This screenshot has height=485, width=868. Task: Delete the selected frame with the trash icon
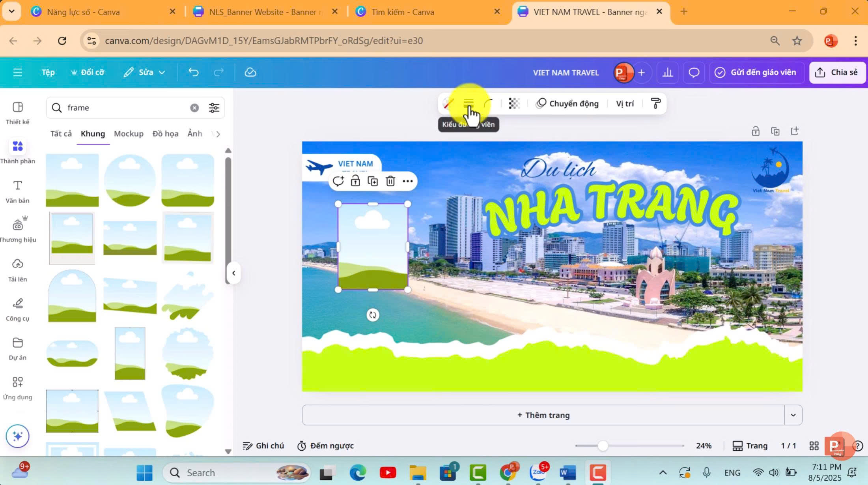[390, 181]
